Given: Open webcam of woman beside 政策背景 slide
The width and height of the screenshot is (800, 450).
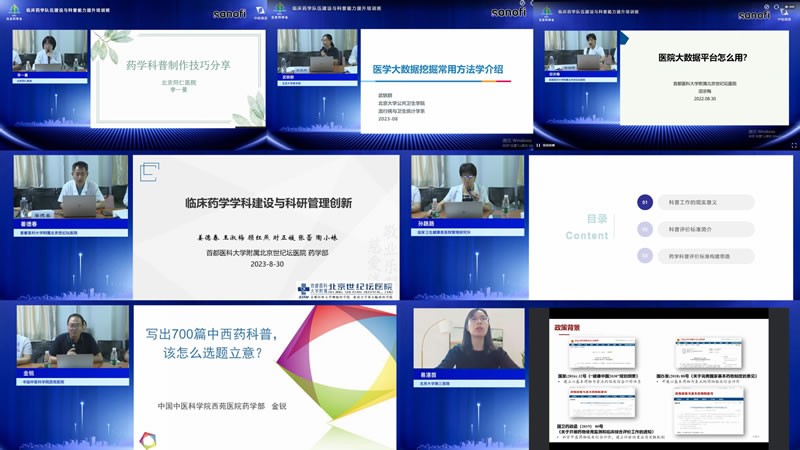Looking at the screenshot, I should coord(469,339).
